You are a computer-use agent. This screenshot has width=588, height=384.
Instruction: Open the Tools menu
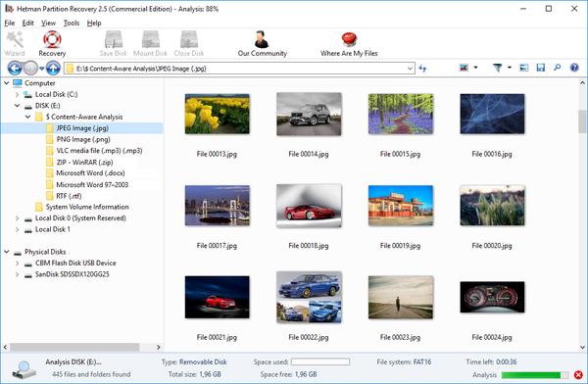pyautogui.click(x=72, y=24)
